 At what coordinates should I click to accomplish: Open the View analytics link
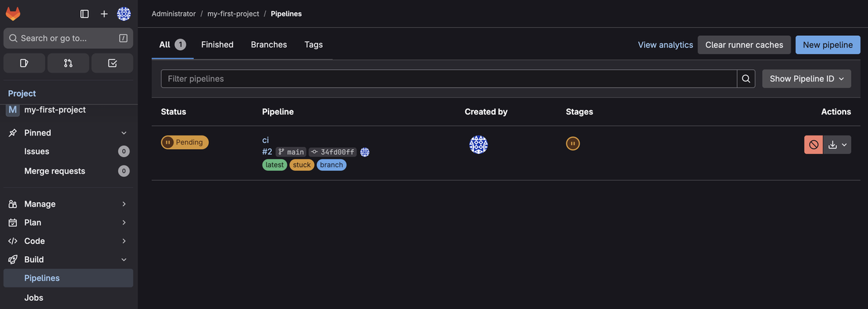(665, 45)
